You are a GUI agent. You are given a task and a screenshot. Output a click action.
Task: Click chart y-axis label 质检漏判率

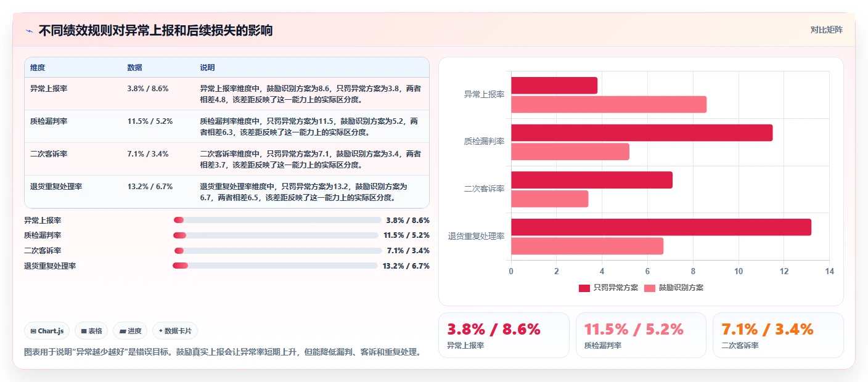click(x=484, y=142)
